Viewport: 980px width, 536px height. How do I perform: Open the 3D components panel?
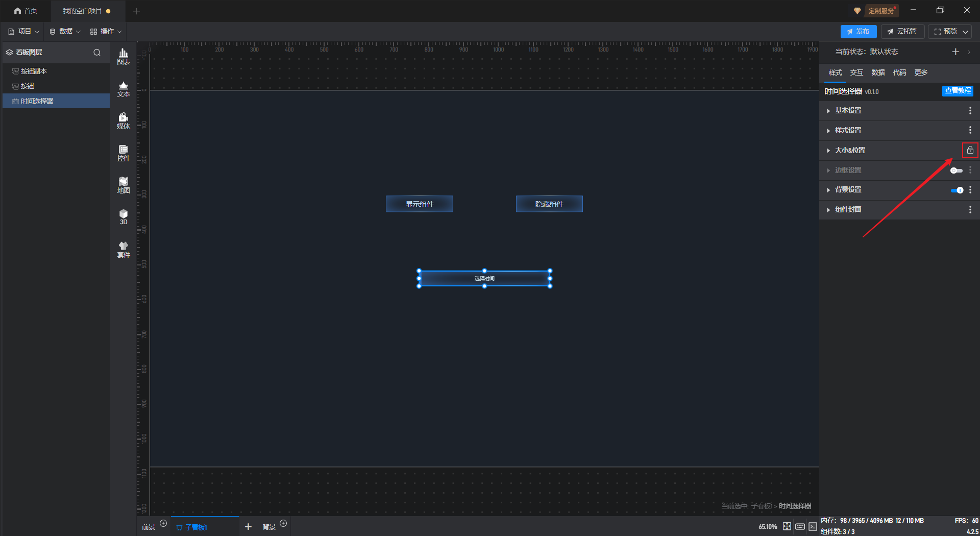(x=124, y=217)
